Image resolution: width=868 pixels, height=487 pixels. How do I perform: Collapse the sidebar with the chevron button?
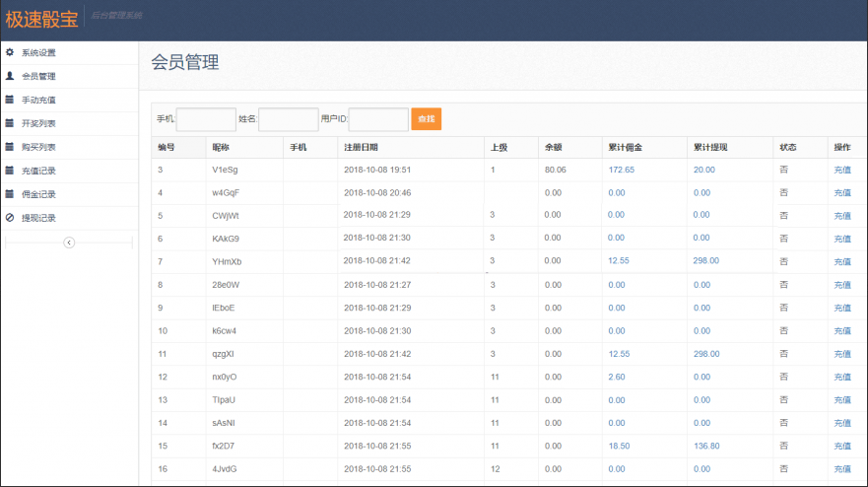(69, 243)
